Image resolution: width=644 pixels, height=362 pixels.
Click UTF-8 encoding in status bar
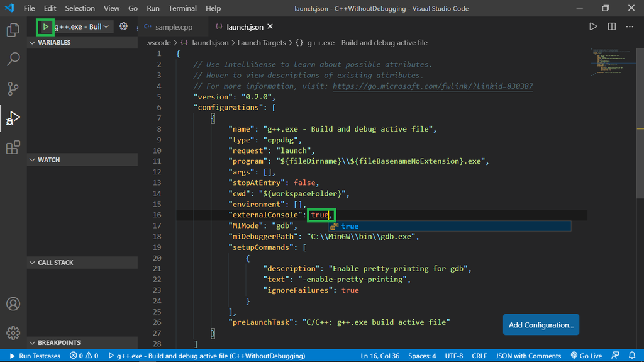[454, 356]
